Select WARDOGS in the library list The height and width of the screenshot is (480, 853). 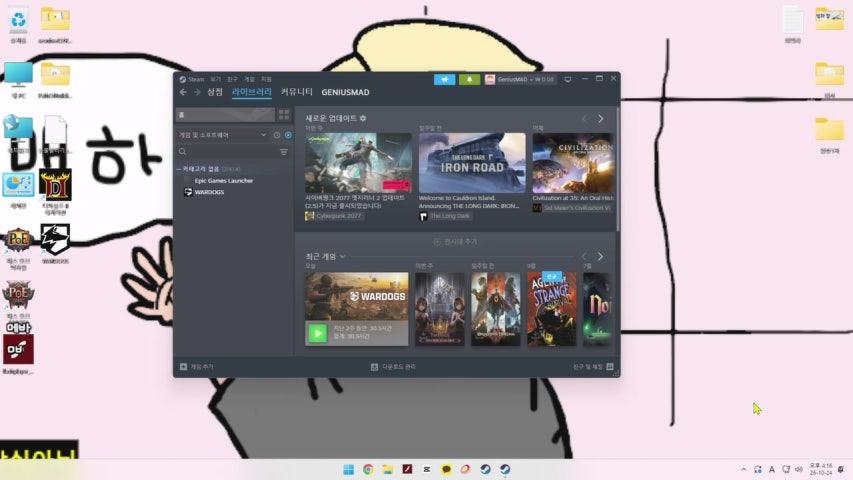209,192
